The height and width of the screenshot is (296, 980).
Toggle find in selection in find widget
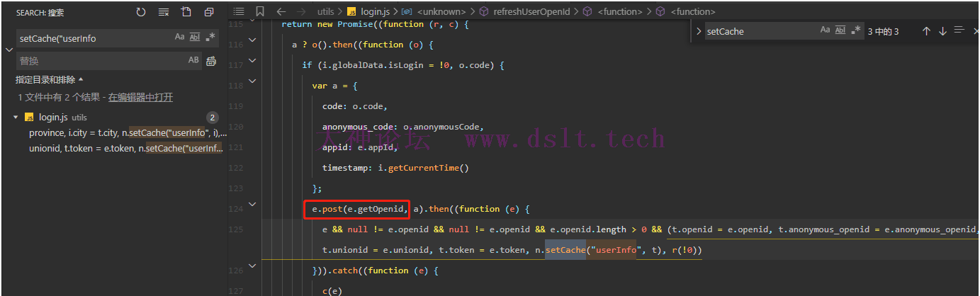pyautogui.click(x=959, y=30)
